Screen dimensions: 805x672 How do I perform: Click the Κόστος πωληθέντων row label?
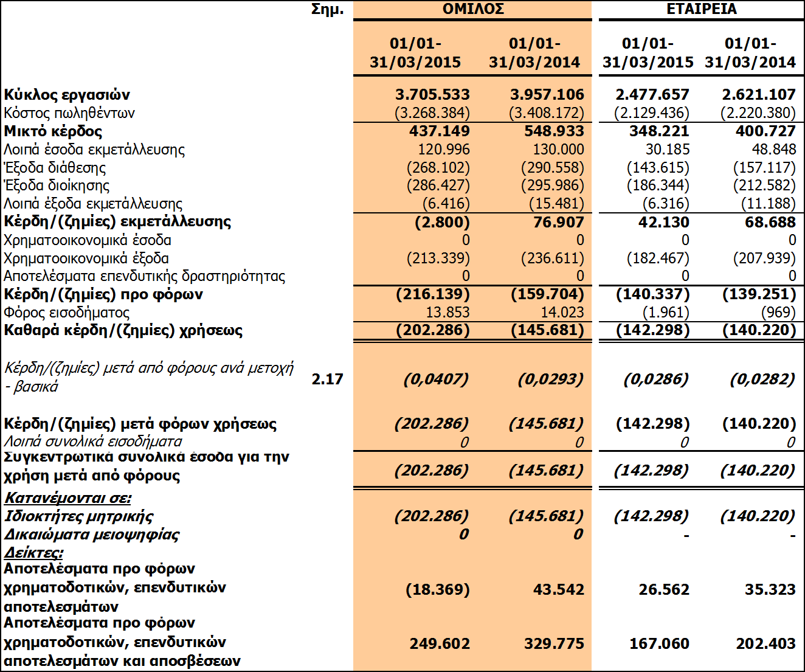click(x=69, y=113)
